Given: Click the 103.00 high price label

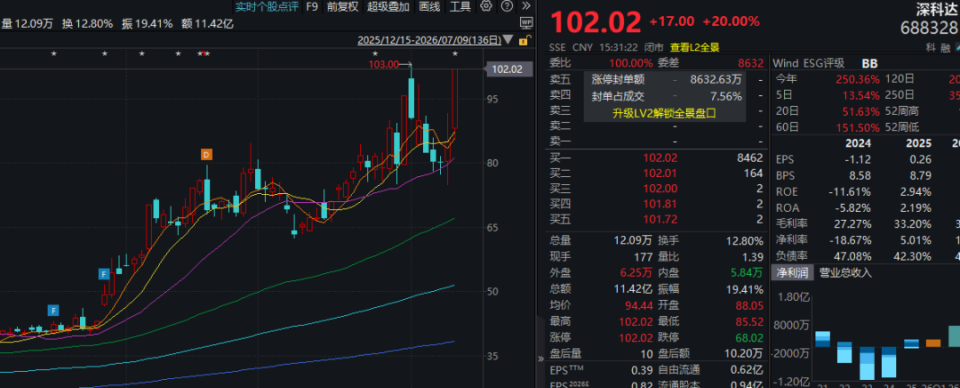Looking at the screenshot, I should click(383, 64).
